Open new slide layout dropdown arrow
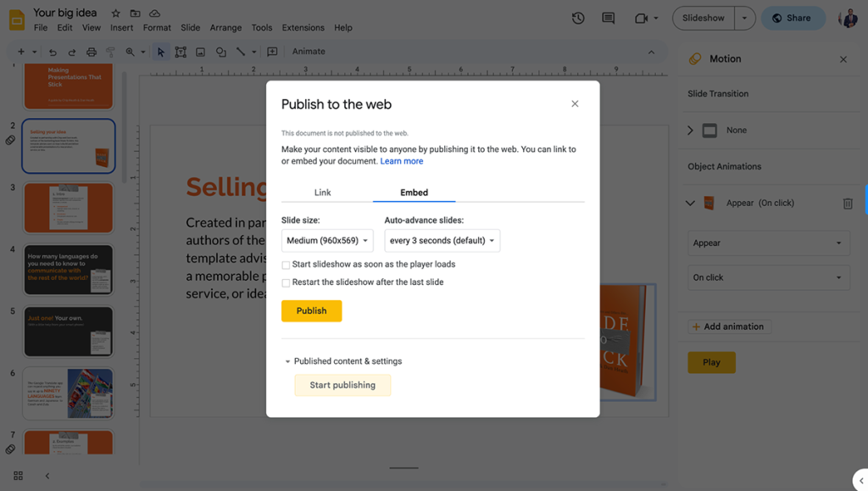Screen dimensions: 868x491 click(x=34, y=52)
